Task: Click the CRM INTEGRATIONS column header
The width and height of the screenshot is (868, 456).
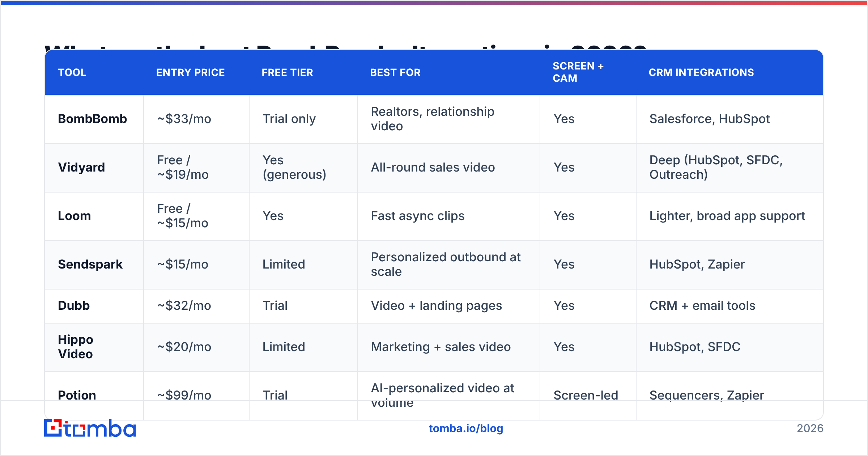Action: point(701,72)
